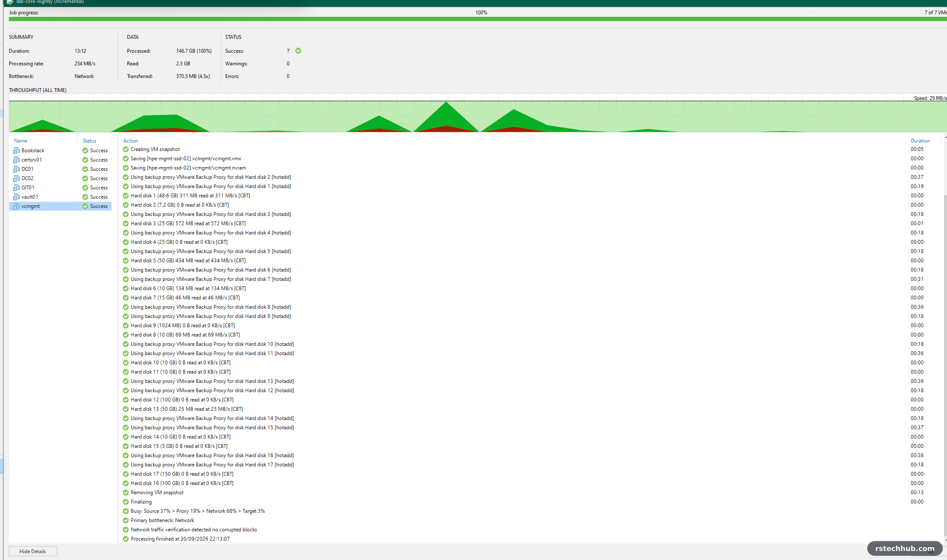The image size is (947, 560).
Task: Click check icon for Processing finished row
Action: coord(126,539)
